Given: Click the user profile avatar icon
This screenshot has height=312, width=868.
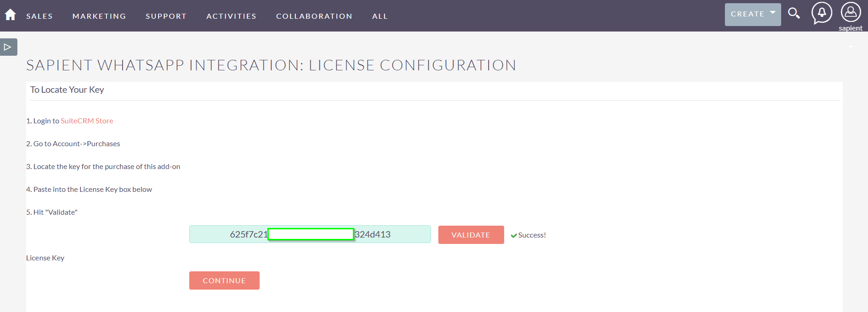Looking at the screenshot, I should tap(851, 12).
